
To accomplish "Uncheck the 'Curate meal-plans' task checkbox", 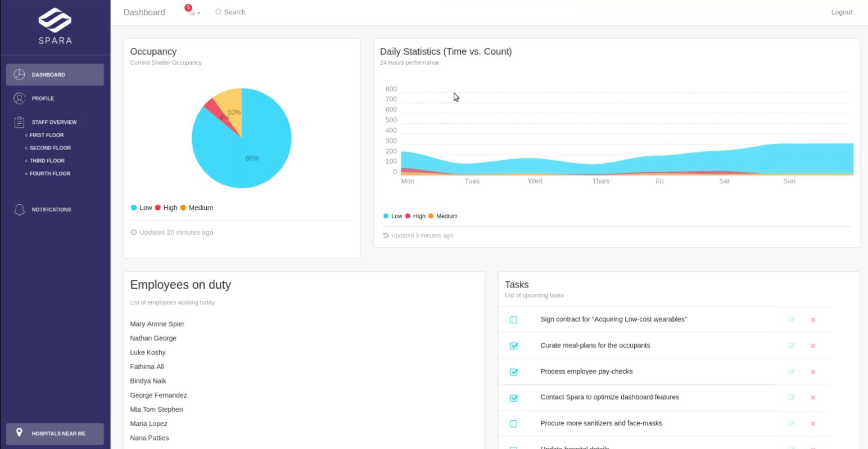I will [x=513, y=345].
